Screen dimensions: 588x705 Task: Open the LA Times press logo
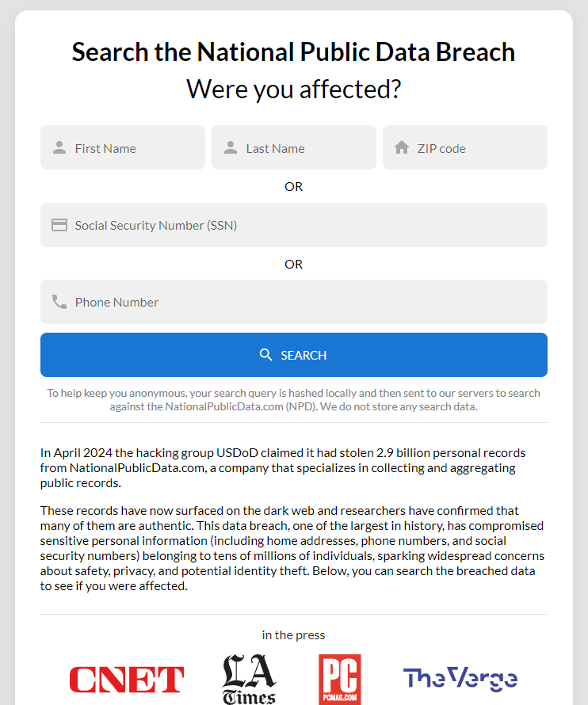click(249, 680)
